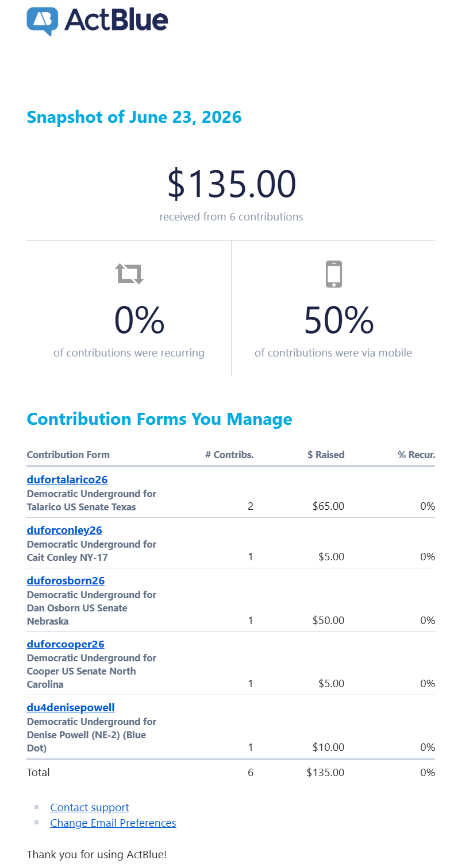Follow the Contact support link

click(90, 807)
